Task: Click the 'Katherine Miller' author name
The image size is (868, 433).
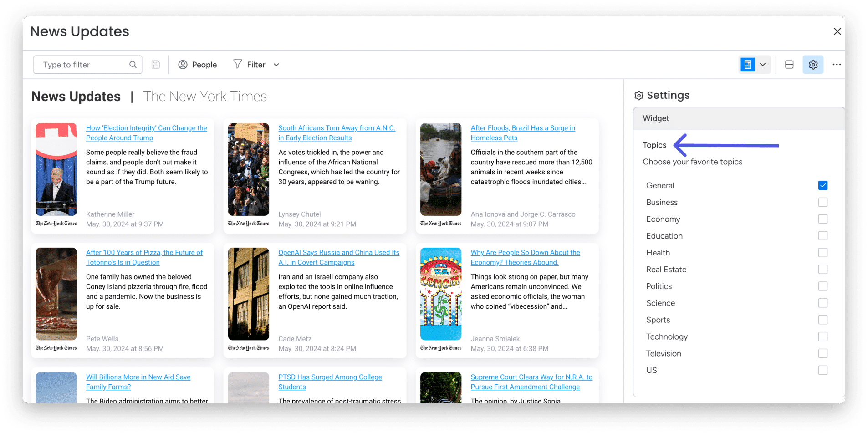Action: click(110, 214)
